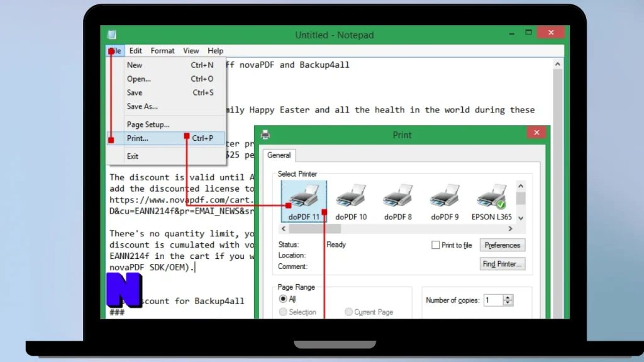Open the Help menu
Image resolution: width=644 pixels, height=362 pixels.
[215, 50]
